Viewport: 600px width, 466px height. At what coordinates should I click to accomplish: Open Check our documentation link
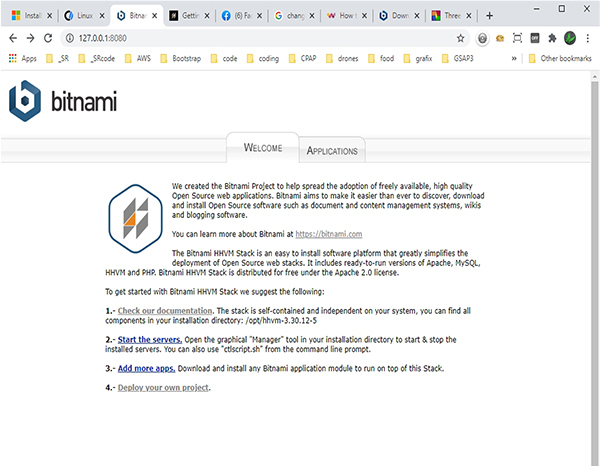(x=165, y=311)
